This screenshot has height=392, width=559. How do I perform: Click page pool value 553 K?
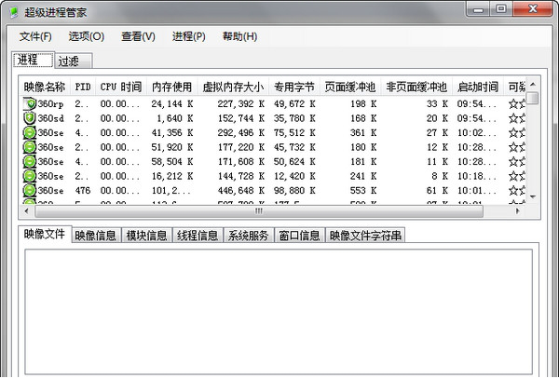[x=363, y=190]
